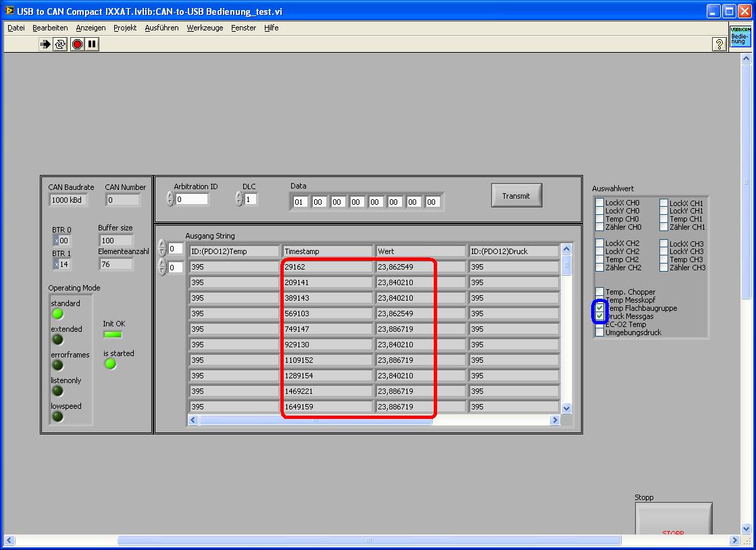
Task: Check the Temp. Chopper checkbox
Action: (x=599, y=292)
